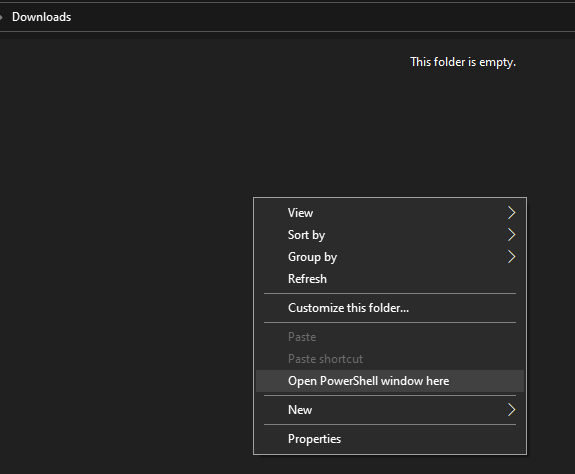Open folder Properties
The width and height of the screenshot is (575, 474).
[390, 439]
